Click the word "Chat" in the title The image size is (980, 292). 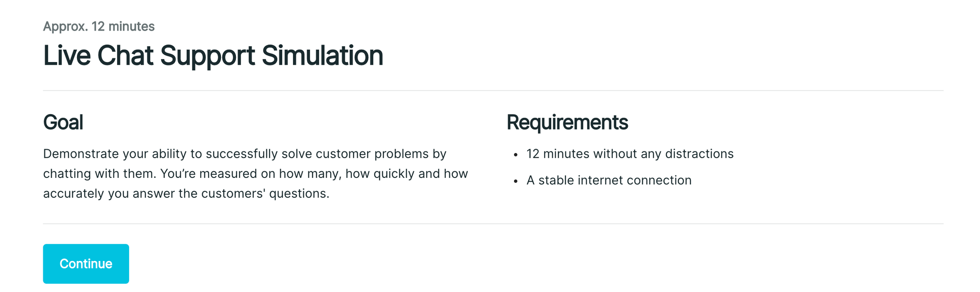pyautogui.click(x=125, y=56)
